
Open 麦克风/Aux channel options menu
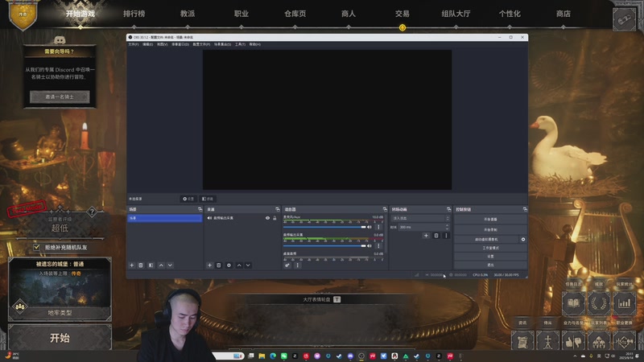pos(378,227)
